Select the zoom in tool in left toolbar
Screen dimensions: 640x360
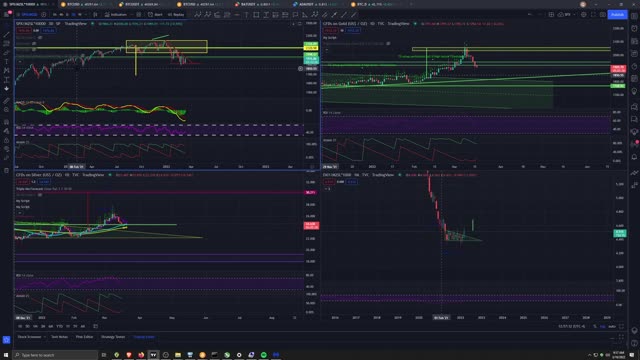pyautogui.click(x=6, y=110)
